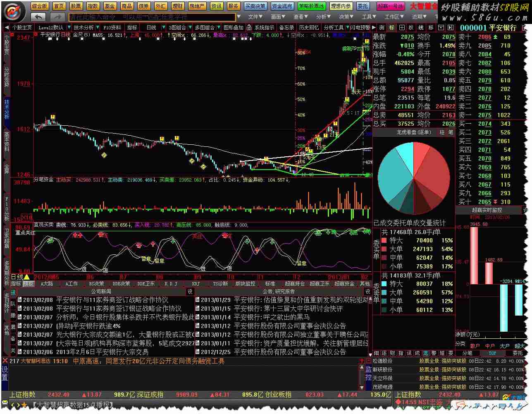This screenshot has width=532, height=414.
Task: Click the 笔 view icon in 龙虎看盘
Action: click(451, 132)
